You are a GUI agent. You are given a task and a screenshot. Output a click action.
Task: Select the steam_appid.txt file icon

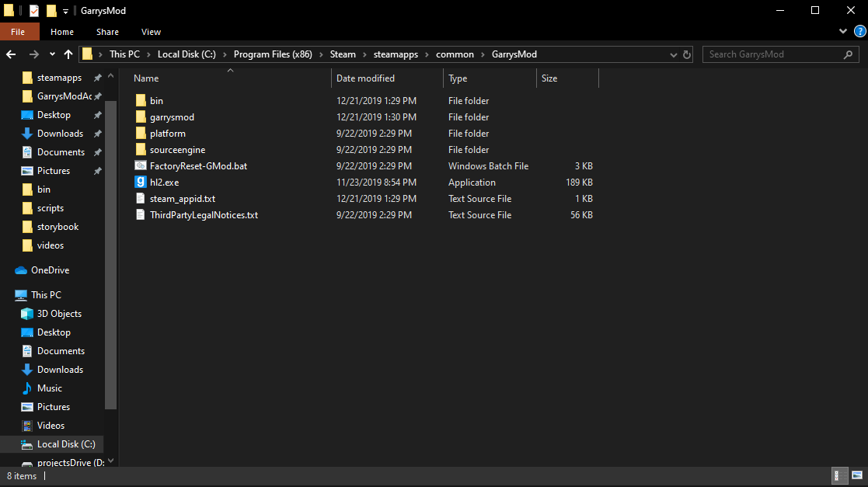[141, 199]
